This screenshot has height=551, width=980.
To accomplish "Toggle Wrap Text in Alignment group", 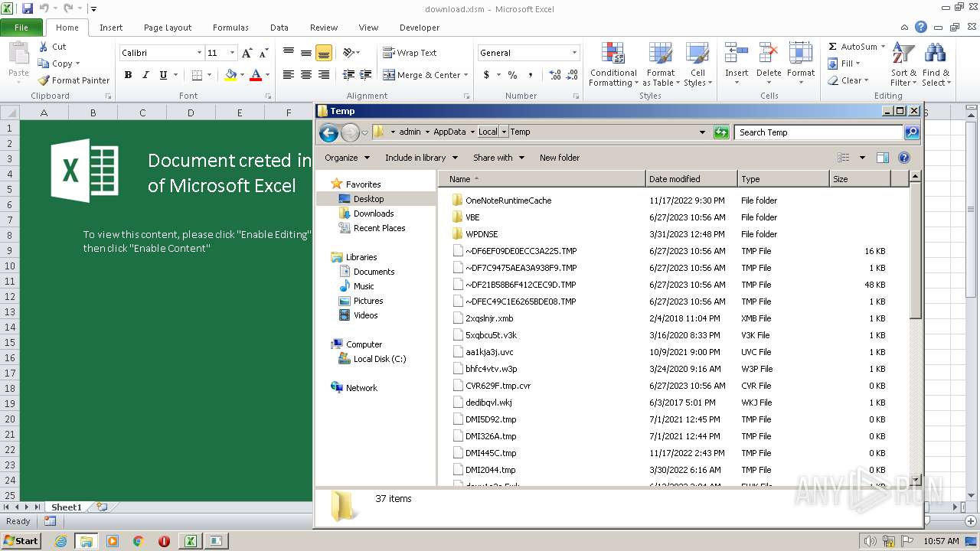I will pyautogui.click(x=410, y=53).
